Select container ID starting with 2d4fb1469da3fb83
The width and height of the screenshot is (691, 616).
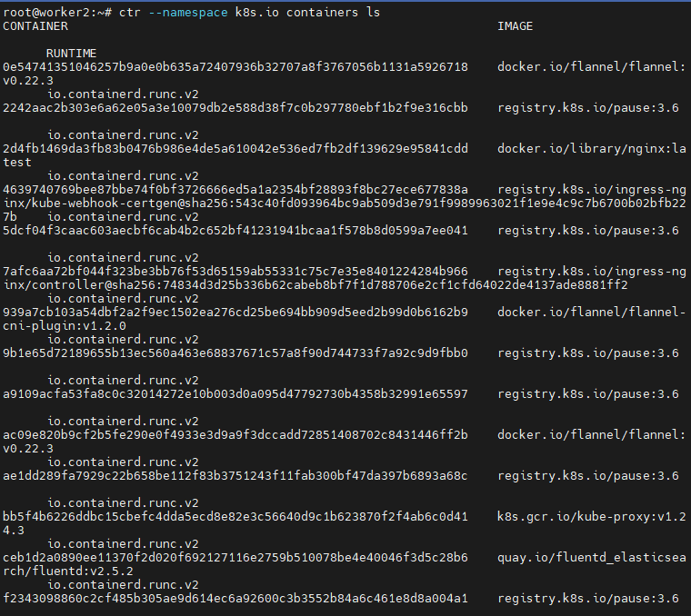[x=235, y=149]
